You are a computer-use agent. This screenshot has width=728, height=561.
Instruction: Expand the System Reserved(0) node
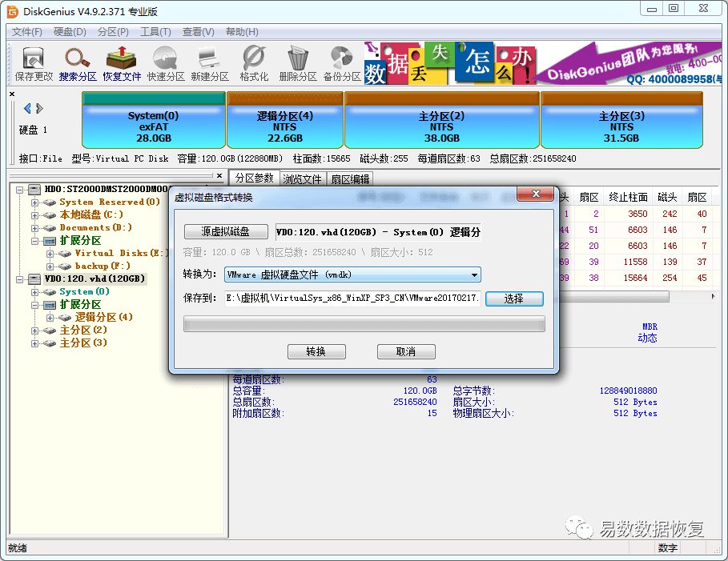coord(34,202)
